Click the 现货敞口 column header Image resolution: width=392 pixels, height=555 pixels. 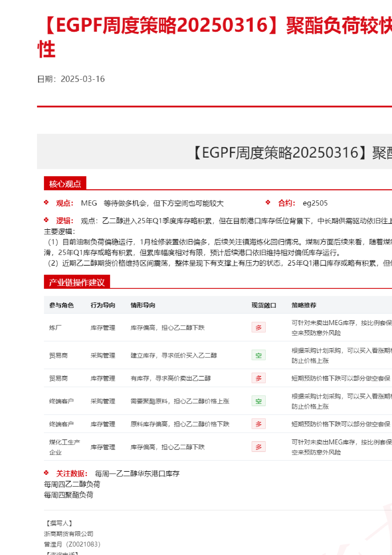point(264,305)
